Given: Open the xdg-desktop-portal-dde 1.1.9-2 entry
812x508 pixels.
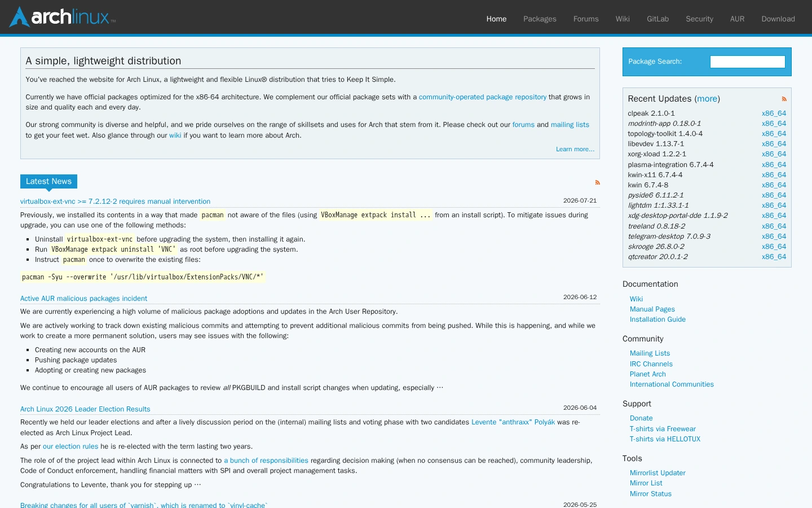Looking at the screenshot, I should coord(678,216).
